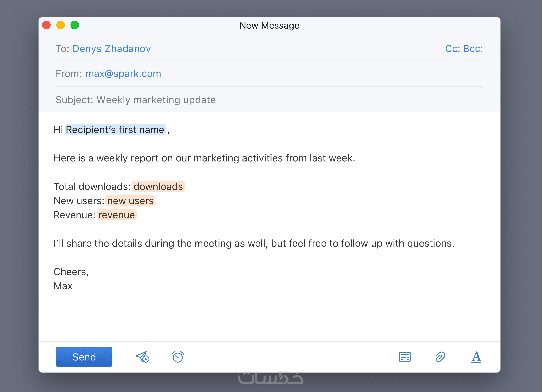Select the orange revenue placeholder
The height and width of the screenshot is (392, 542).
click(117, 215)
